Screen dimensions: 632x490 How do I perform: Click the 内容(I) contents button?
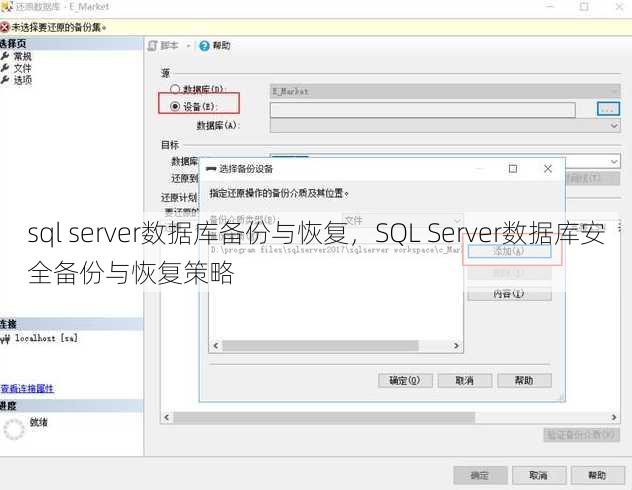509,294
